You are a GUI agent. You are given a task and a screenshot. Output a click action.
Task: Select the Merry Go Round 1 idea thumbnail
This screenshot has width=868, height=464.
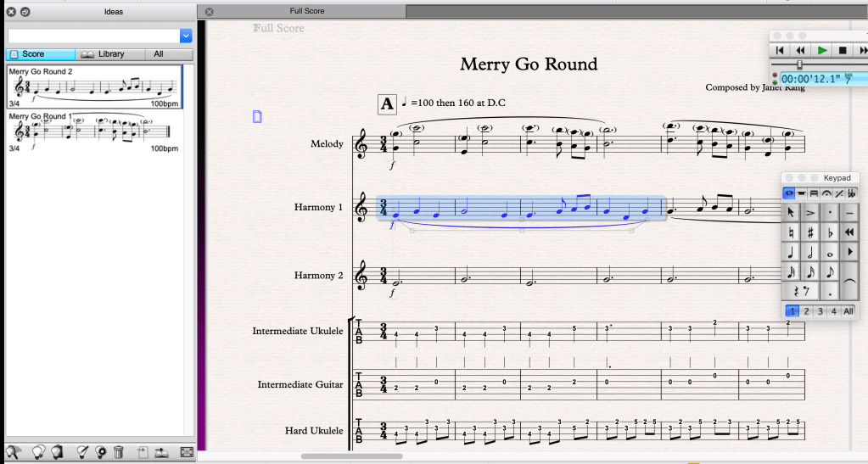coord(92,131)
